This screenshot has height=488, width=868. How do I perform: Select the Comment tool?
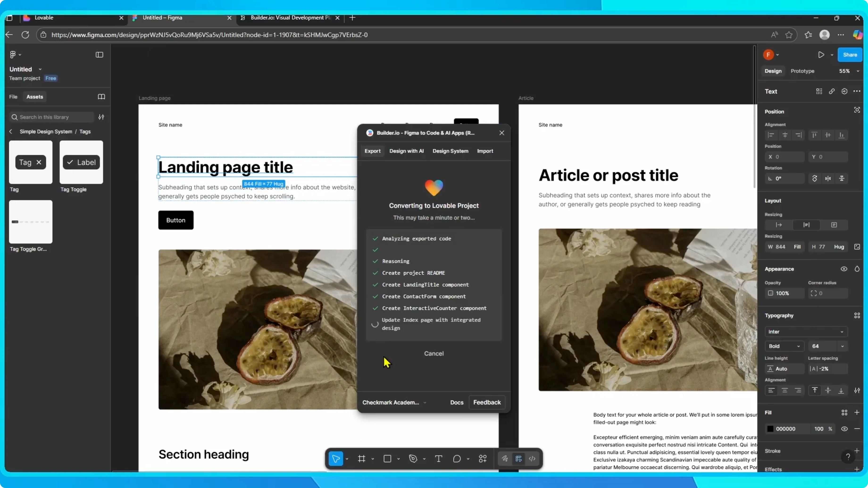click(x=457, y=459)
